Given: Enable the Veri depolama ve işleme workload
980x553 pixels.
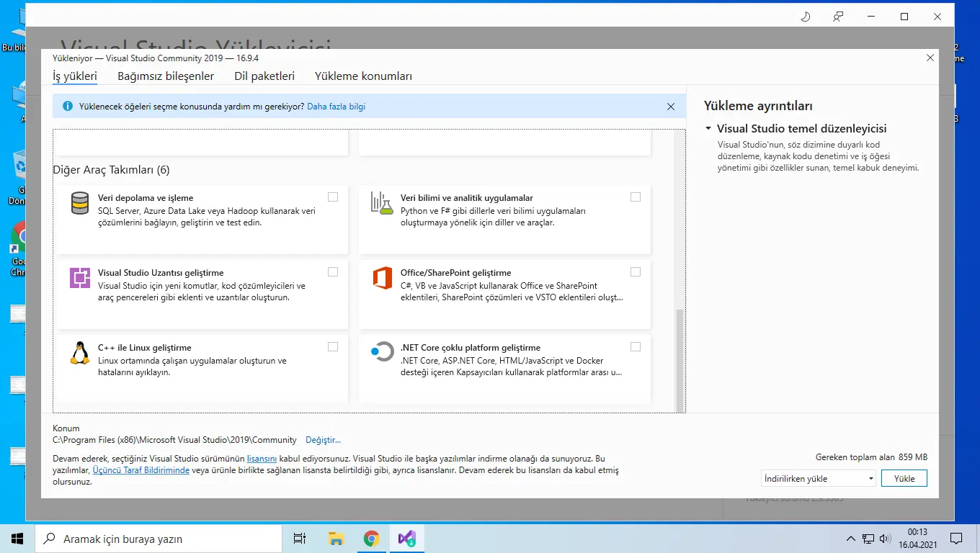Looking at the screenshot, I should (x=332, y=197).
